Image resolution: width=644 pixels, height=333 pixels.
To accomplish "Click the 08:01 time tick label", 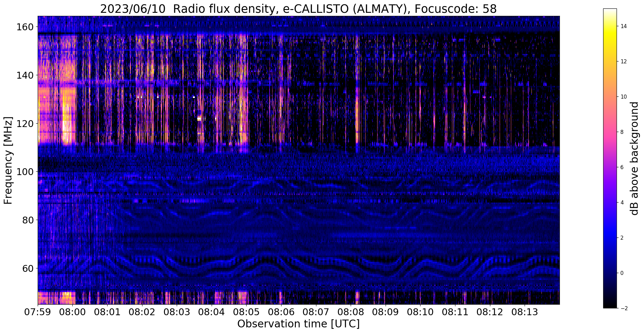I will tap(107, 312).
